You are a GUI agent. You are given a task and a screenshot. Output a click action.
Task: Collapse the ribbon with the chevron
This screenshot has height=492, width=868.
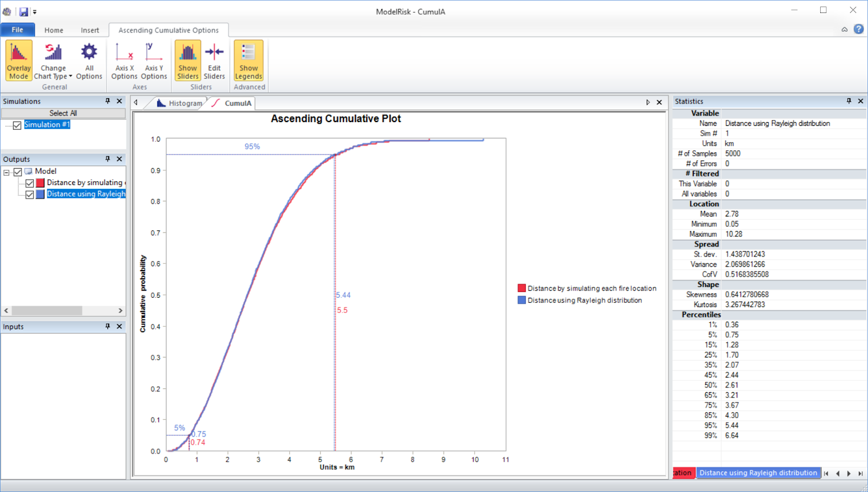[844, 29]
